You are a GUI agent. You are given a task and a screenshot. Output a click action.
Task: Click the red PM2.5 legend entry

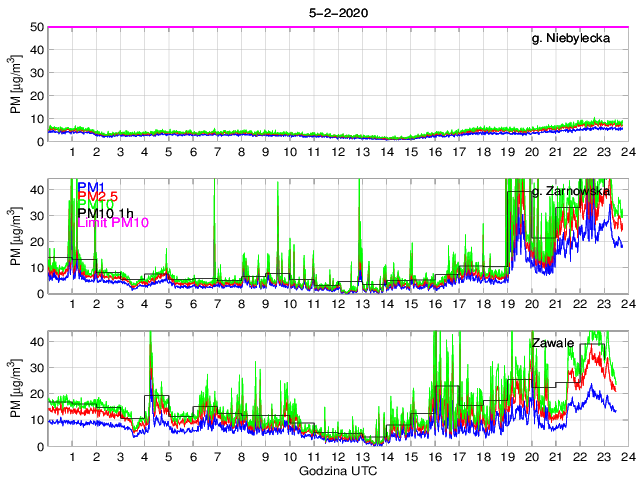pyautogui.click(x=97, y=199)
